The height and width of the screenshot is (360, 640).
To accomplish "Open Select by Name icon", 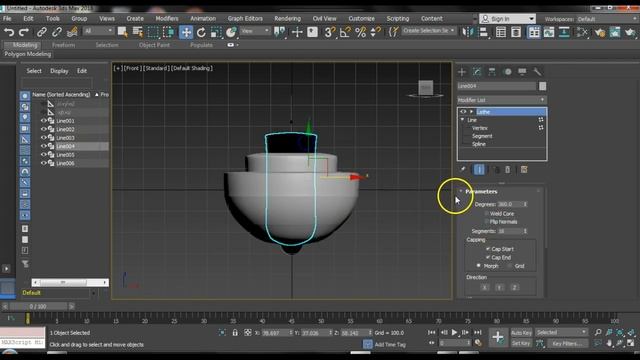I will (x=138, y=32).
